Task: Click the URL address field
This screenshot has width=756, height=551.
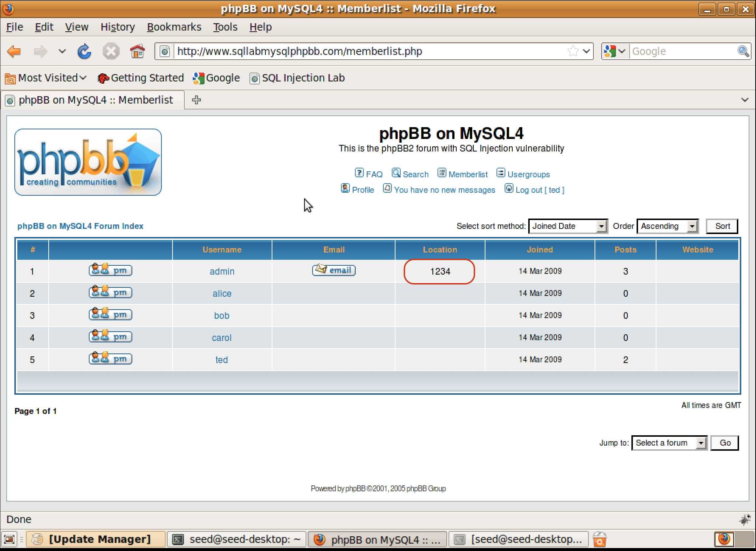Action: (x=370, y=51)
